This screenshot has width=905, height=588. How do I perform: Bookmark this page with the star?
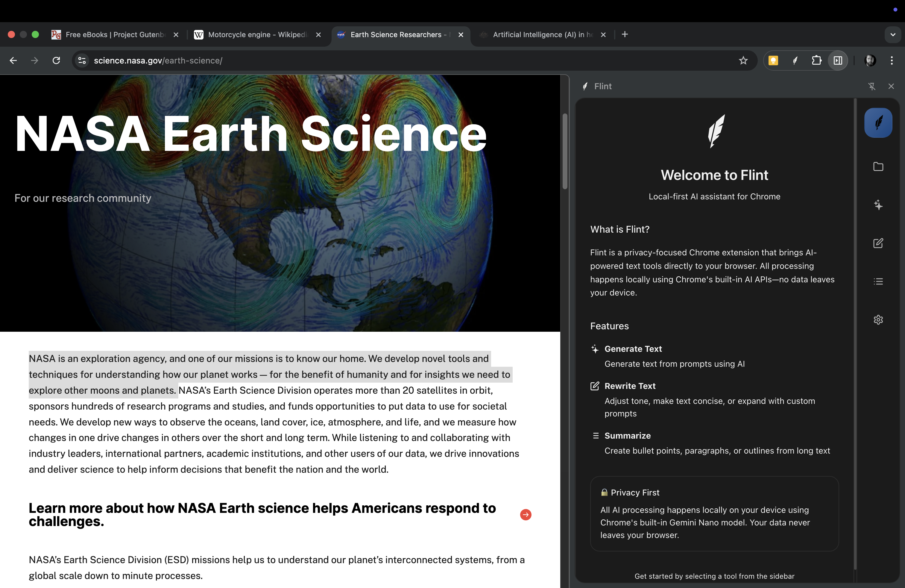(743, 60)
